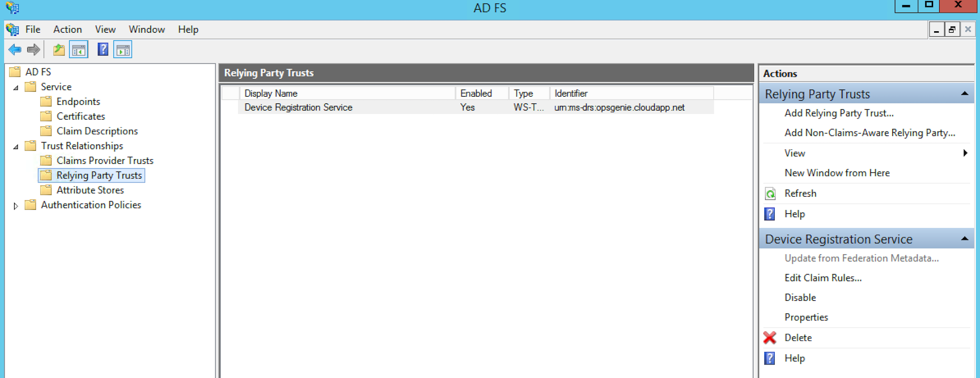Click the Endpoints folder icon
The height and width of the screenshot is (378, 980).
pyautogui.click(x=46, y=101)
